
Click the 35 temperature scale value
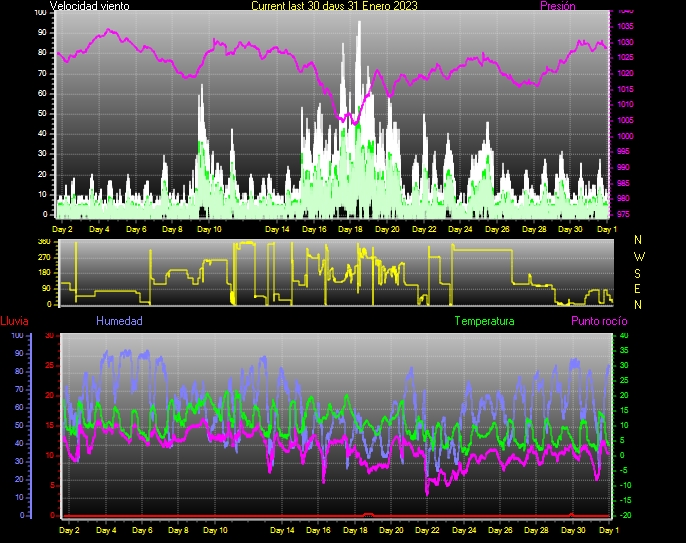click(x=624, y=350)
